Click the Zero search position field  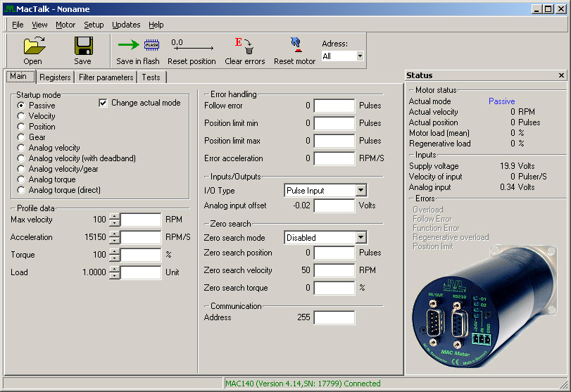click(x=334, y=253)
